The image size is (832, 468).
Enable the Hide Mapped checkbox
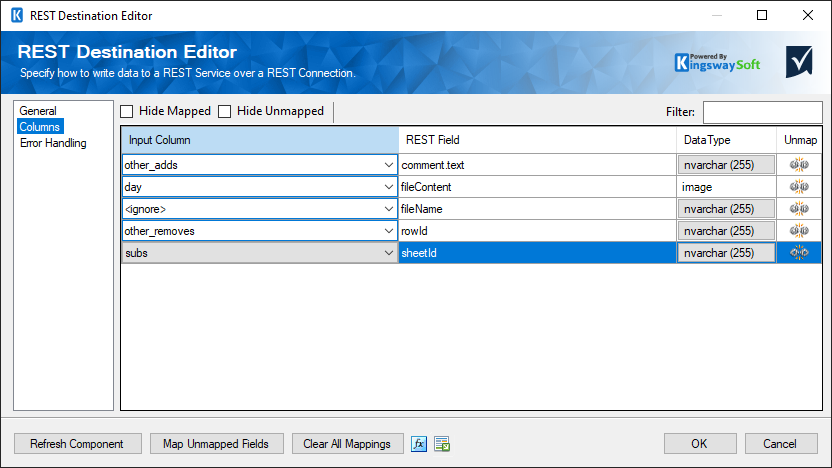[x=127, y=111]
